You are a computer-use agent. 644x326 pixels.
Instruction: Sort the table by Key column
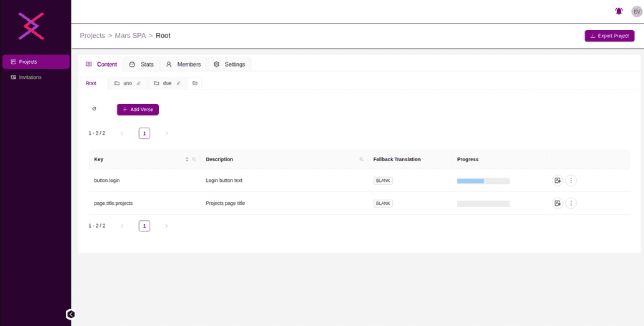187,159
